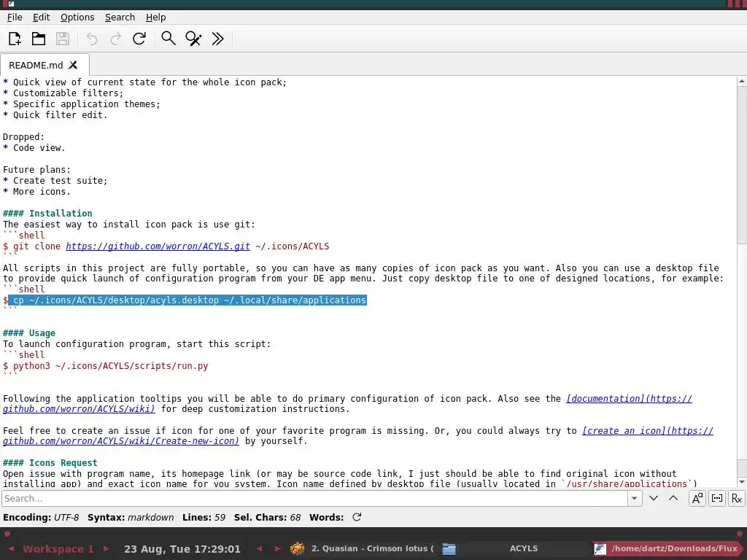Viewport: 747px width, 560px height.
Task: Reload the document with circular arrow icon
Action: [139, 39]
